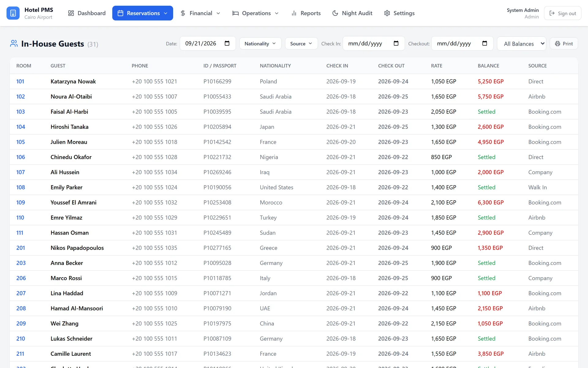Click the Reports bar chart icon

point(294,13)
